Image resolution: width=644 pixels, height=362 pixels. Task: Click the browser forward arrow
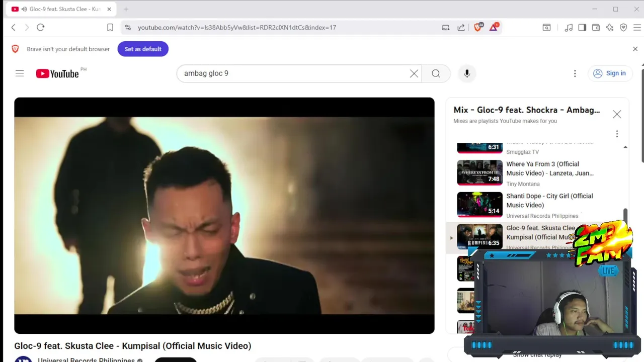tap(27, 28)
